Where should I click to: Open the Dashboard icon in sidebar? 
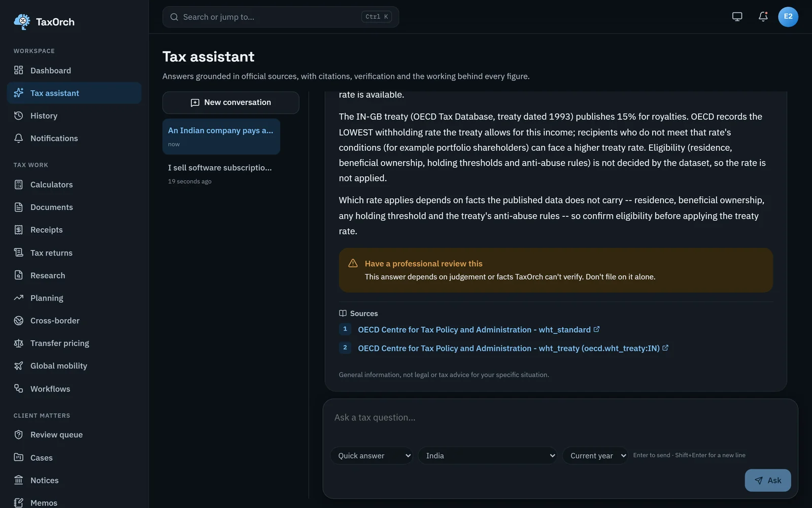click(x=19, y=70)
